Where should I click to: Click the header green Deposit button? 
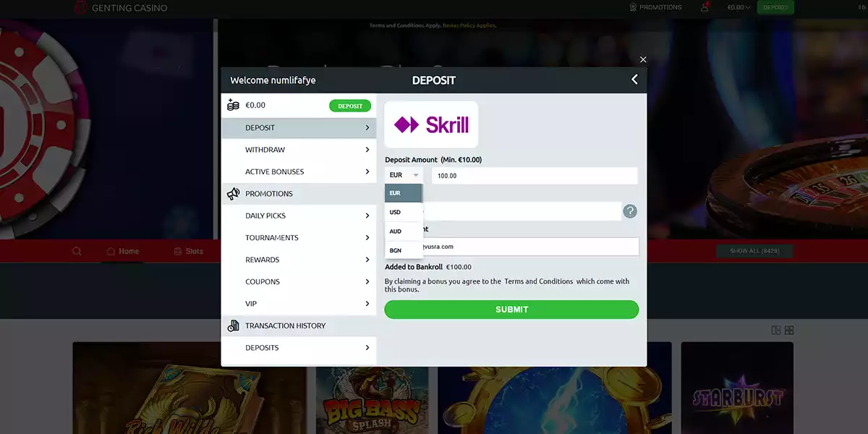(x=775, y=7)
